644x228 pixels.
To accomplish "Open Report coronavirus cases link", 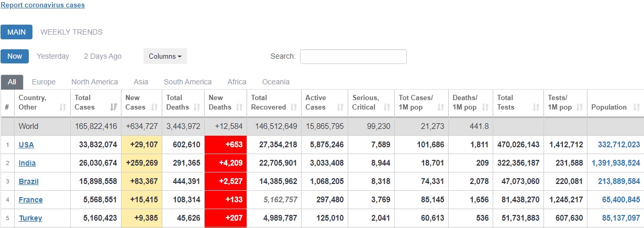I will point(42,5).
